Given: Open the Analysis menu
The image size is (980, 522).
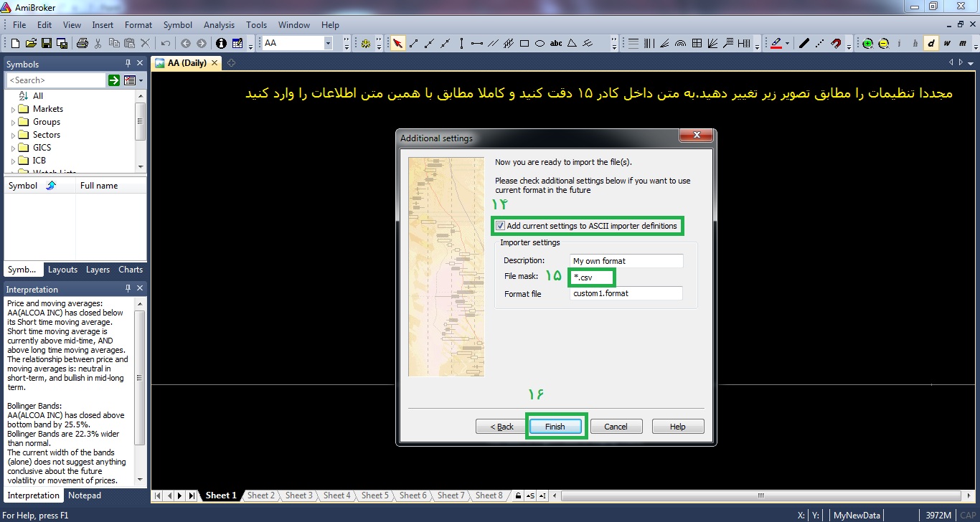Looking at the screenshot, I should 219,25.
